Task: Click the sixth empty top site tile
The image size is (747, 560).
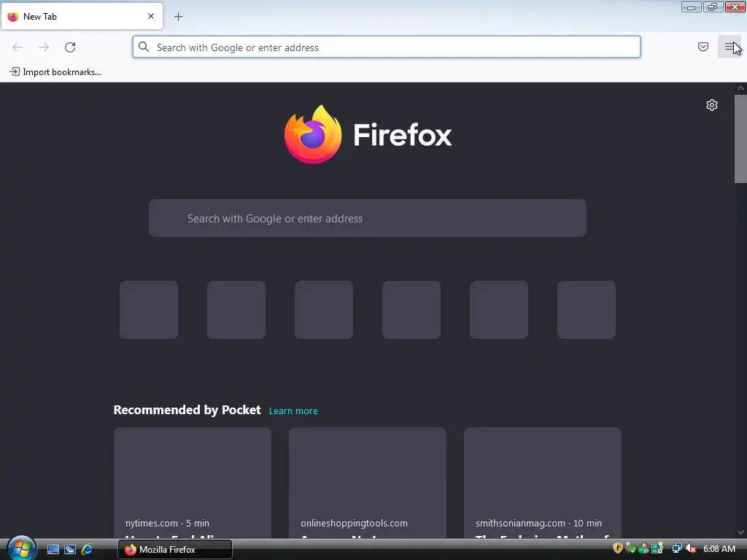Action: coord(587,309)
